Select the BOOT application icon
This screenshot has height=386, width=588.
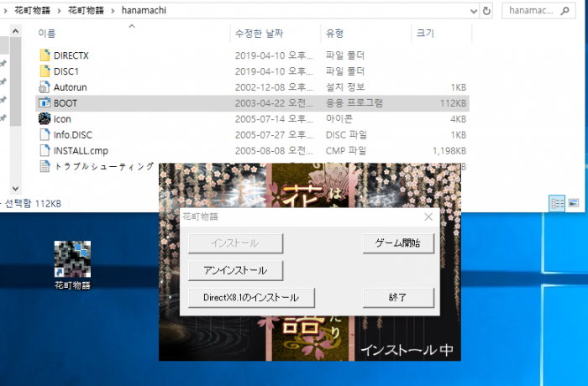[x=45, y=102]
